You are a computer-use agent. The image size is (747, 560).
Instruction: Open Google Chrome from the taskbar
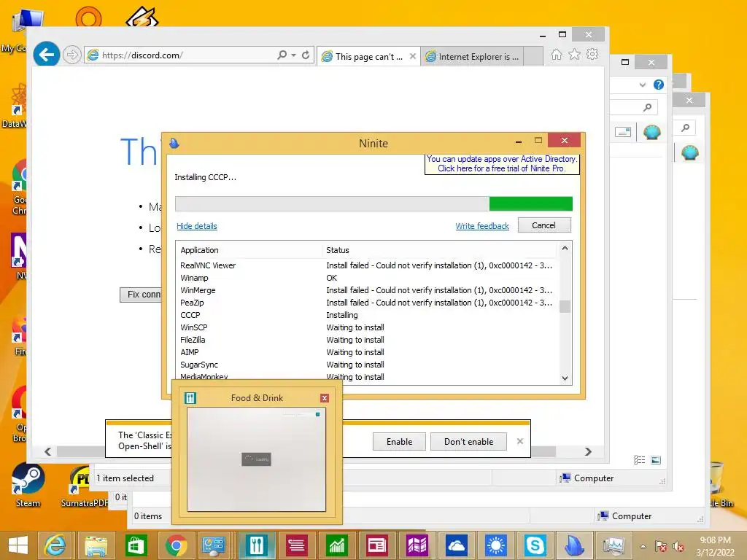pos(176,545)
